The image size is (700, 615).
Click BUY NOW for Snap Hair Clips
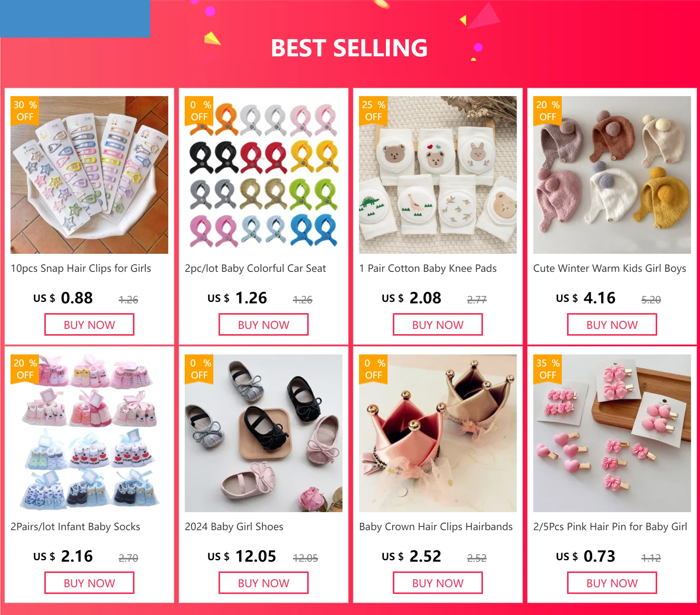(x=89, y=325)
